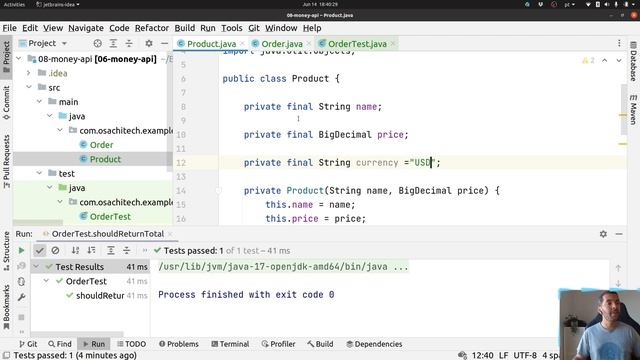Collapse the test folder

pyautogui.click(x=39, y=173)
